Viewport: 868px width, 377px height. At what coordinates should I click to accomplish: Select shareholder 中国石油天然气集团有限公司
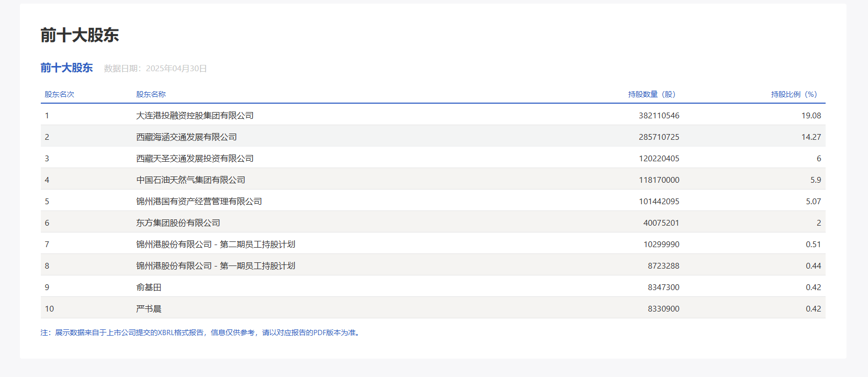(x=190, y=180)
